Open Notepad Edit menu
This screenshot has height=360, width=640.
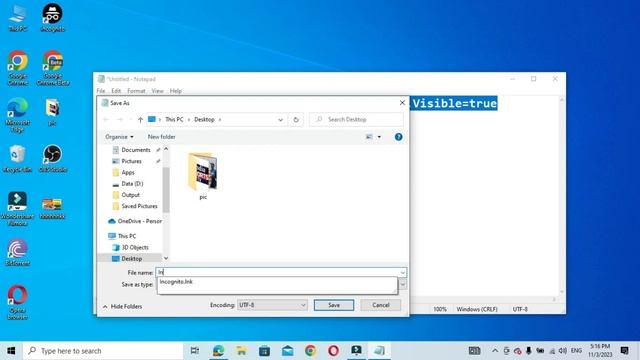click(116, 91)
